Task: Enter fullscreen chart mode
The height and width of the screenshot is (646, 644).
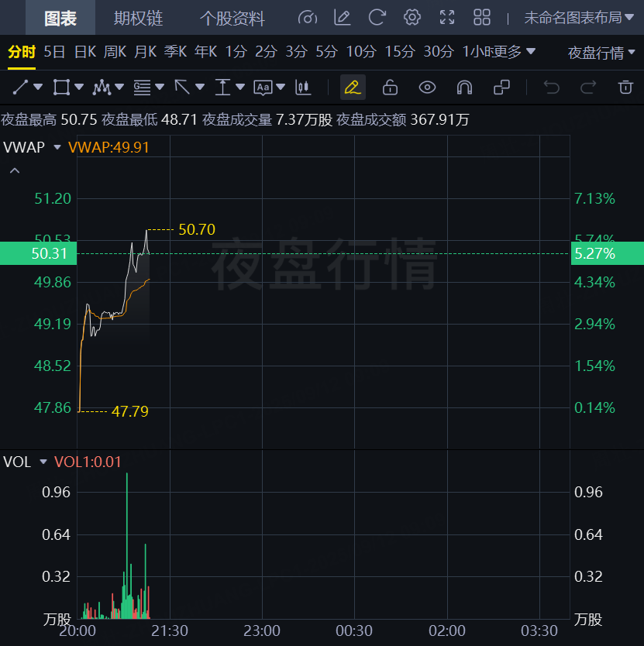Action: point(447,17)
